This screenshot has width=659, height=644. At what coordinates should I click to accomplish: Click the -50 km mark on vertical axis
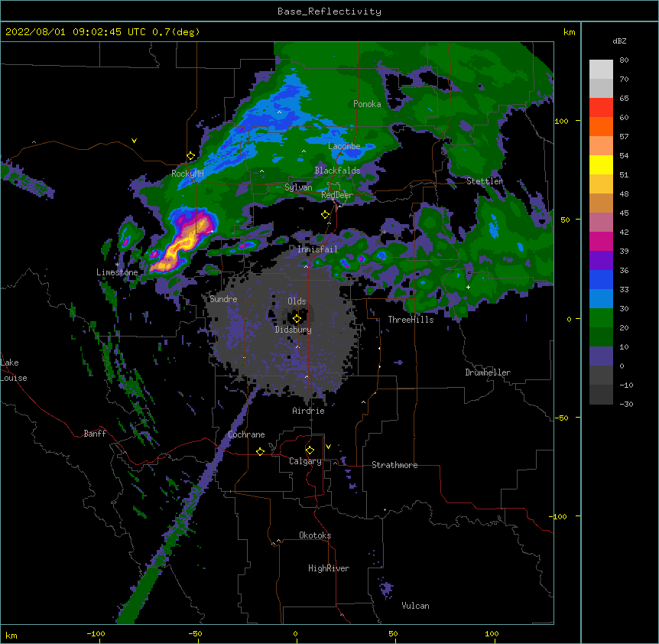coord(561,418)
